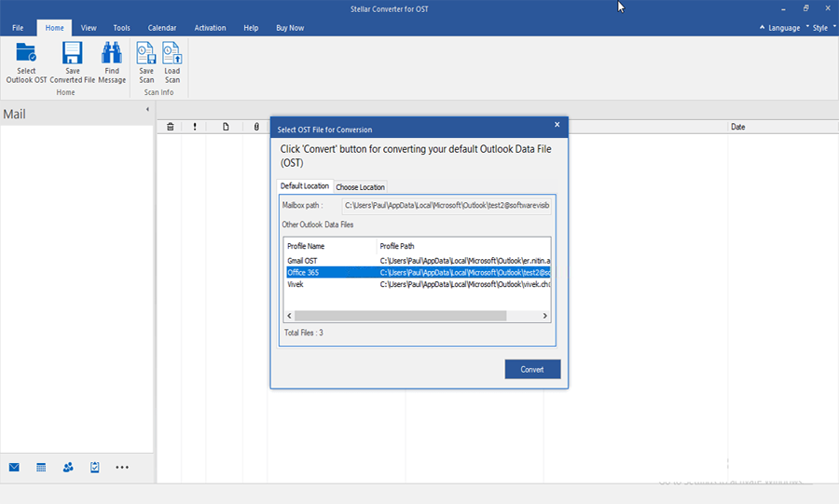
Task: Open the Tasks view icon in bottom bar
Action: 95,467
